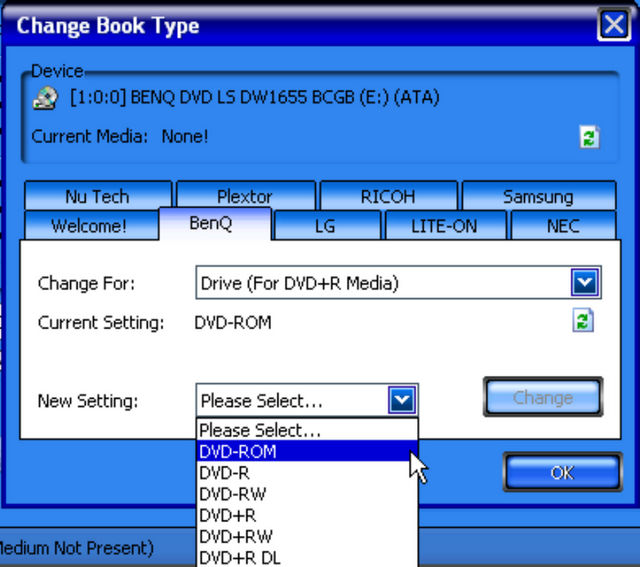Refresh the Current Setting value icon
The height and width of the screenshot is (567, 640).
coord(583,320)
